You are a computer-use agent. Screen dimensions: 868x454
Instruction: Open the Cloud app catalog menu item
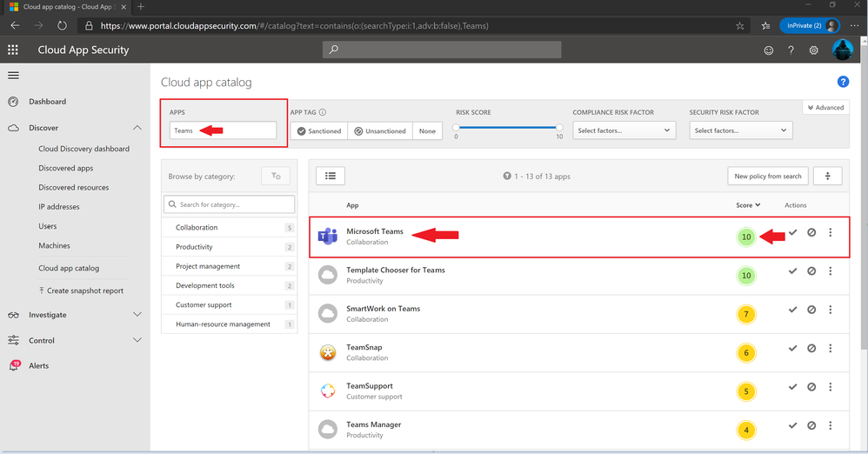(x=69, y=268)
